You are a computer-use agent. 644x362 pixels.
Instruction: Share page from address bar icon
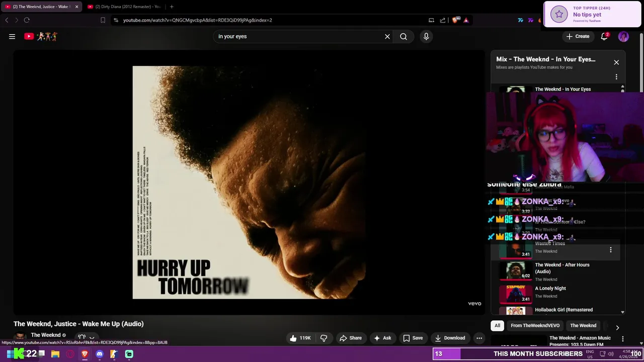(443, 20)
